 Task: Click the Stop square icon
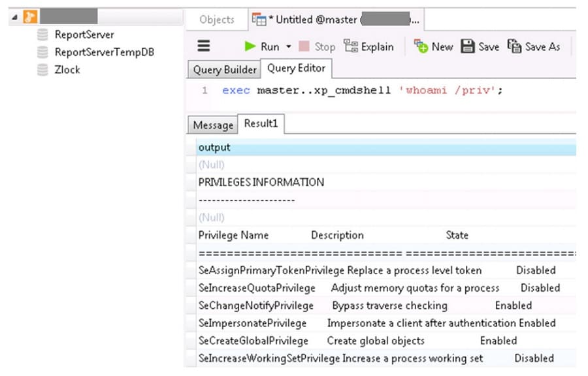click(x=304, y=46)
